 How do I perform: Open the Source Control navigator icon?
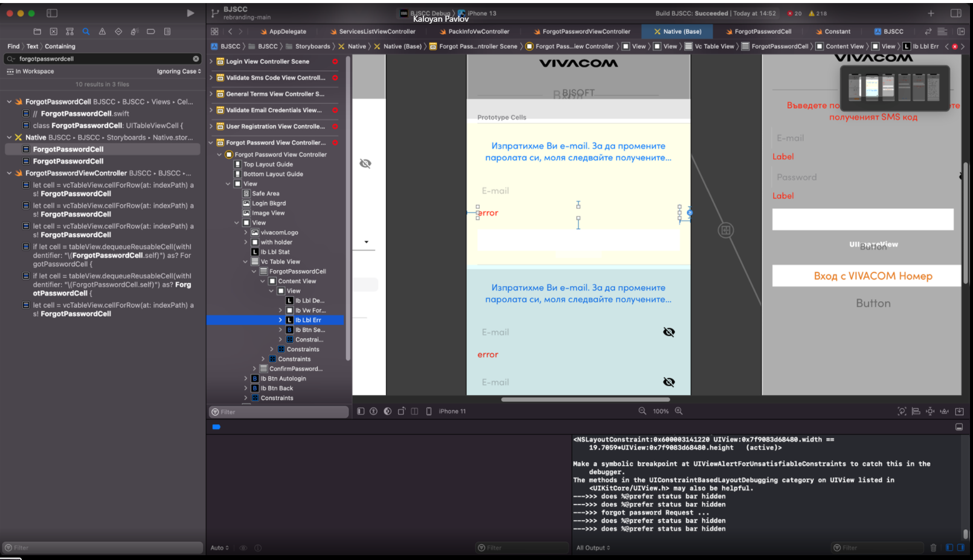coord(54,31)
